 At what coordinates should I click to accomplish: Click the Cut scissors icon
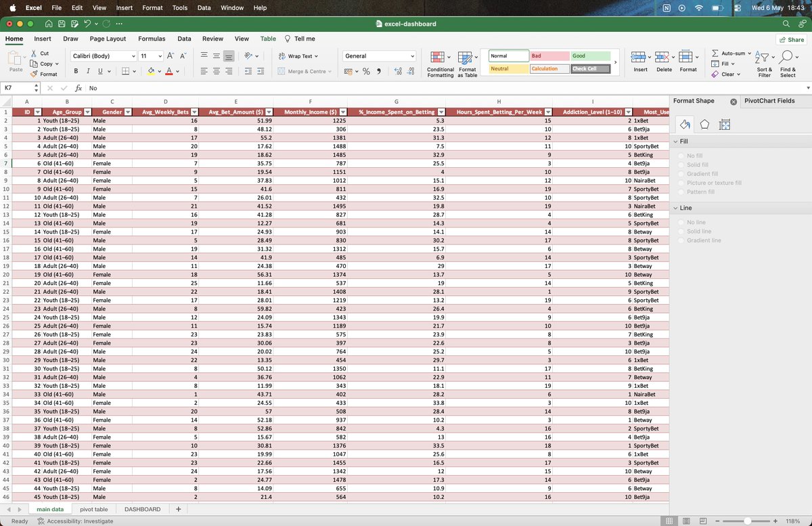tap(34, 53)
